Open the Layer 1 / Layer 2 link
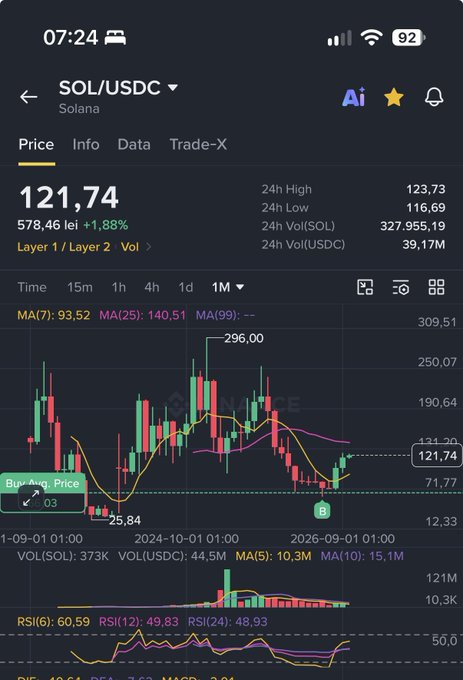 click(x=64, y=247)
